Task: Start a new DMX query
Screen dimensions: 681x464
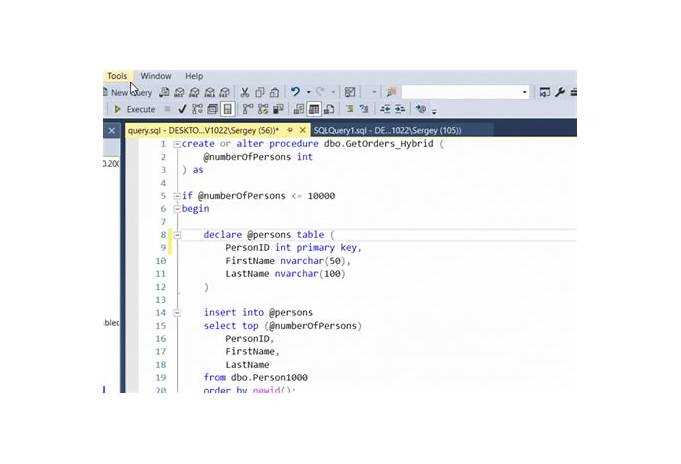Action: [x=195, y=92]
